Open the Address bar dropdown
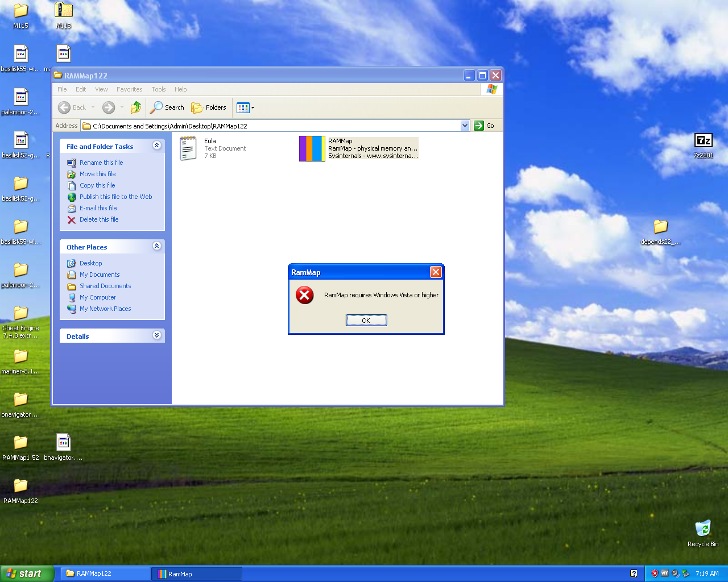The image size is (728, 582). point(465,126)
